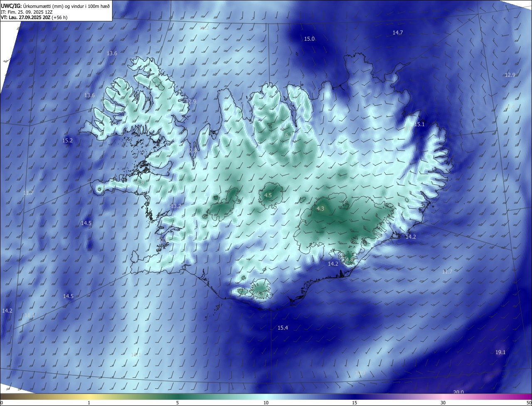Click the title text 'Úrkomumætti (mm) og vindur í 100m hæð'
532x406 pixels.
[x=66, y=6]
